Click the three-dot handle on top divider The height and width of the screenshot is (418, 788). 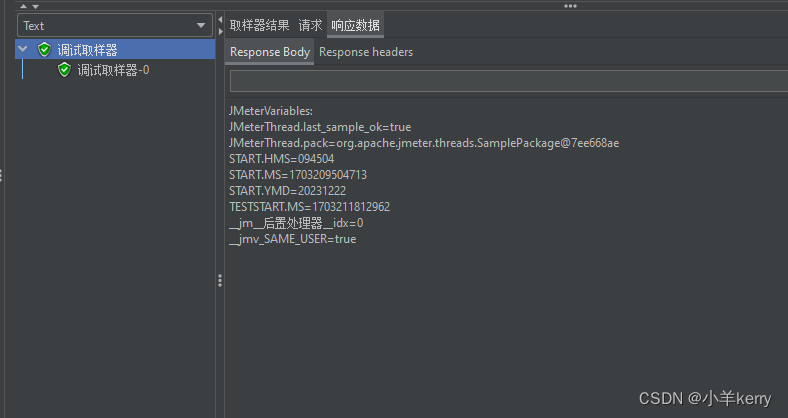(570, 6)
